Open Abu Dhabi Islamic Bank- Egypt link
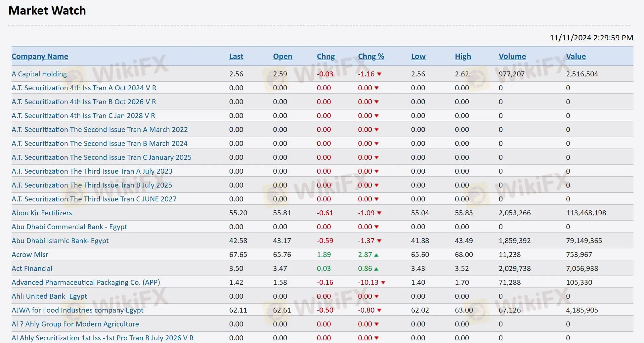 tap(60, 241)
